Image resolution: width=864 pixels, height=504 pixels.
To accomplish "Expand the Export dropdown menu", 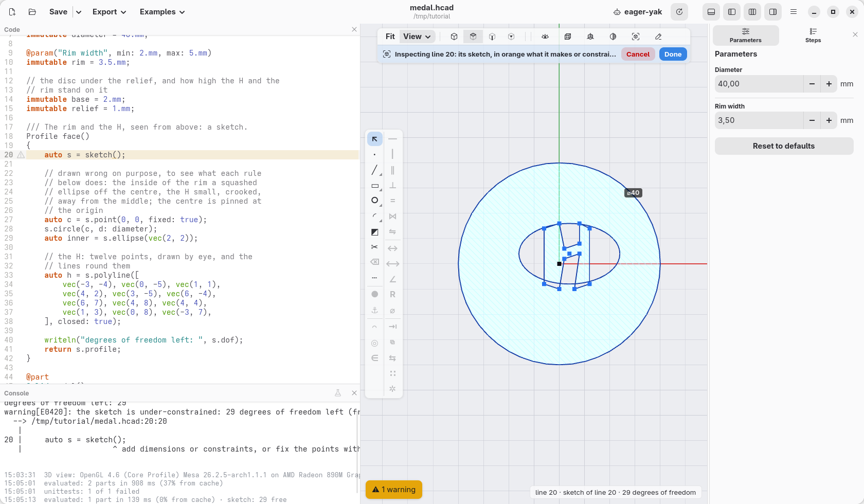I will (x=109, y=12).
